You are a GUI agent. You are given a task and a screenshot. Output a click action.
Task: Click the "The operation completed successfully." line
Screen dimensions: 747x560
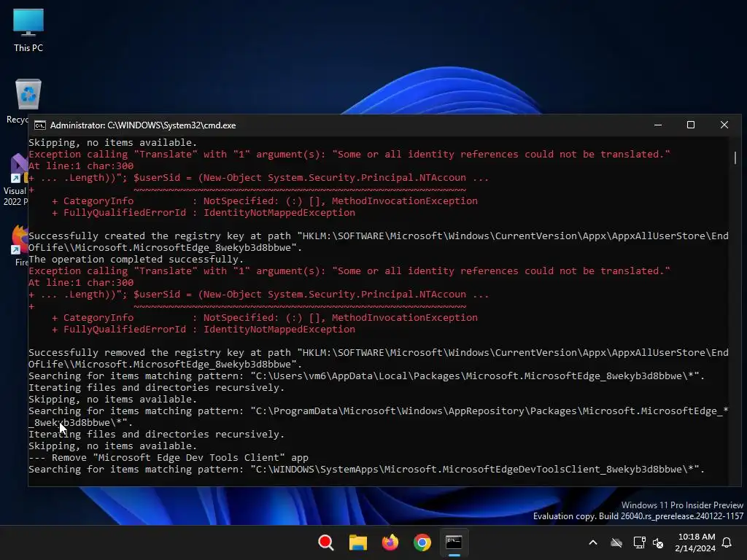click(136, 260)
